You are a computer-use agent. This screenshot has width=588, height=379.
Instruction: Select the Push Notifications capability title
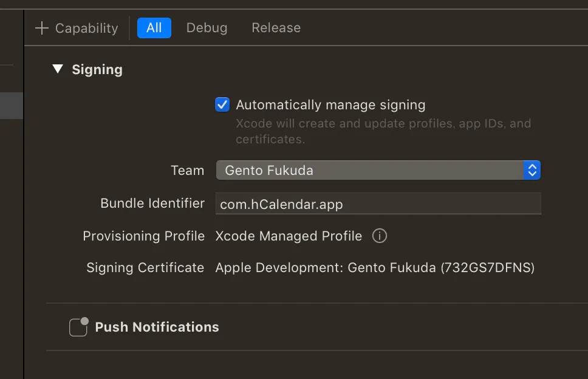[x=157, y=327]
